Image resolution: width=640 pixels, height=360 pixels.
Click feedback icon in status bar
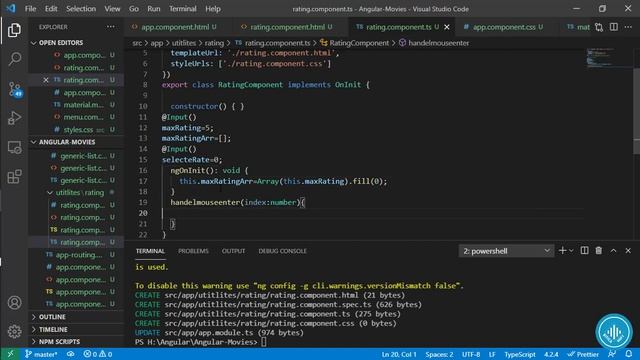611,354
